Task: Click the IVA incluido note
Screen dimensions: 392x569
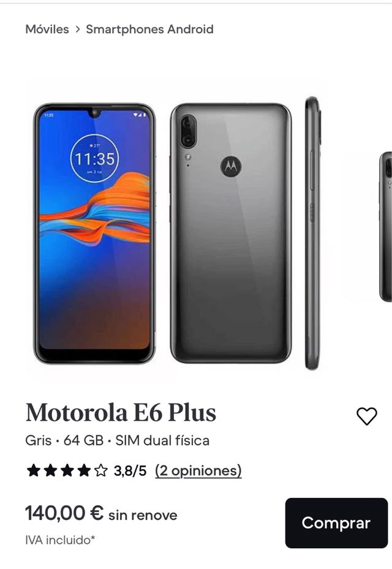Action: 60,540
